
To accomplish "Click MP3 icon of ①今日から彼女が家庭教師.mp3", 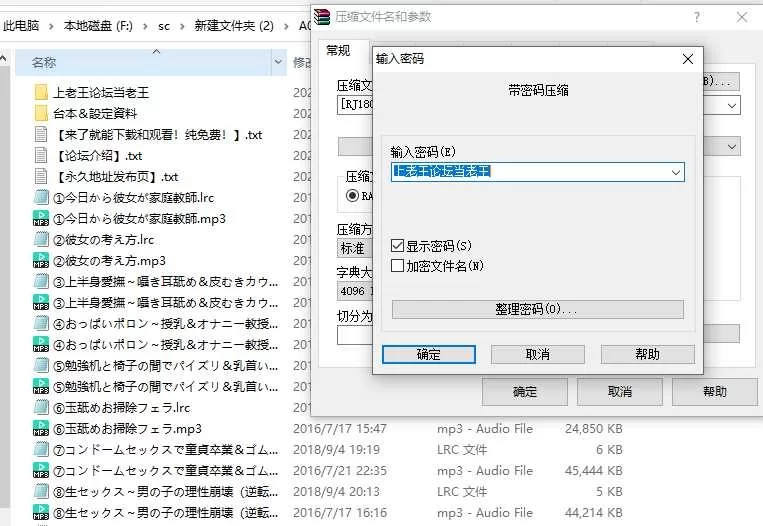I will (41, 218).
